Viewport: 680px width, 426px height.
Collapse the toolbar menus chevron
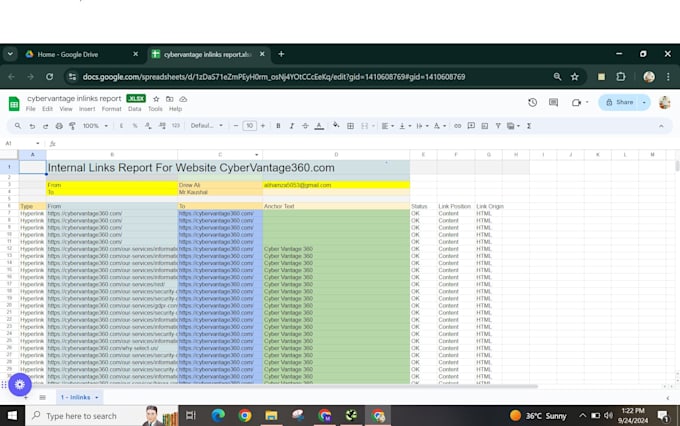[661, 126]
